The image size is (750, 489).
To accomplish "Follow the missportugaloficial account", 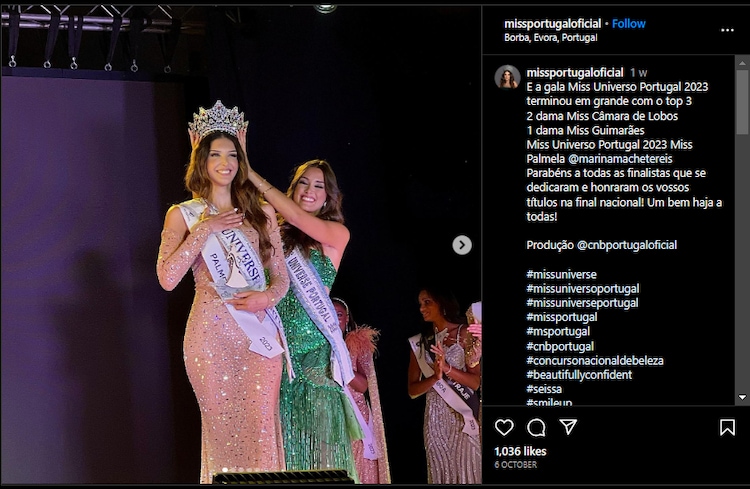I will [x=629, y=23].
